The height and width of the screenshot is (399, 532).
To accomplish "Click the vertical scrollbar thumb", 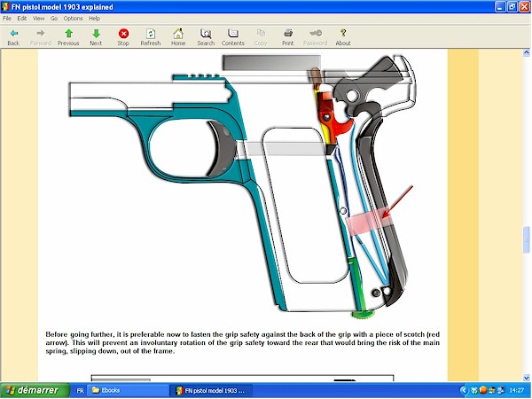I will pos(526,239).
